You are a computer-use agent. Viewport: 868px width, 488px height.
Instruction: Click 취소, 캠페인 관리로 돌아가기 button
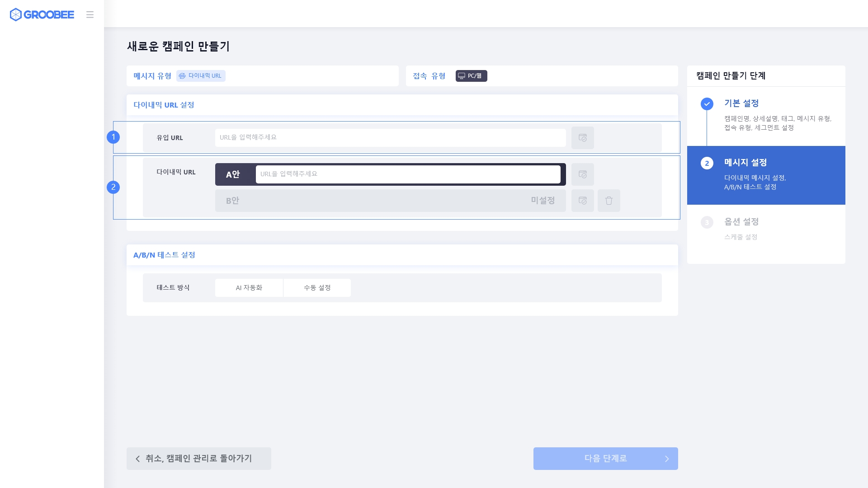pyautogui.click(x=199, y=459)
